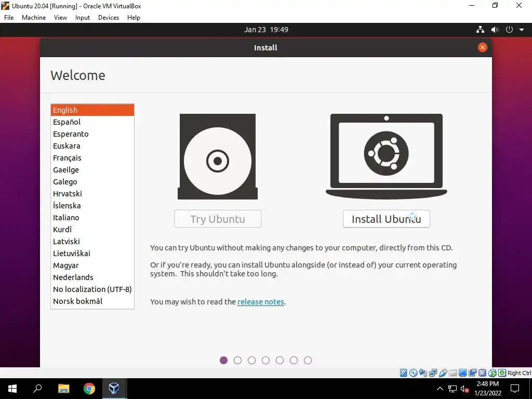Select Español in language list

(92, 122)
